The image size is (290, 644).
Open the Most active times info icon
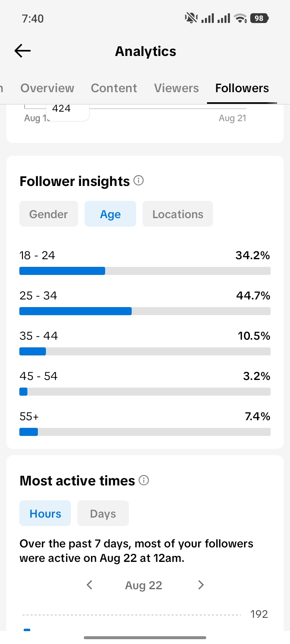click(144, 480)
